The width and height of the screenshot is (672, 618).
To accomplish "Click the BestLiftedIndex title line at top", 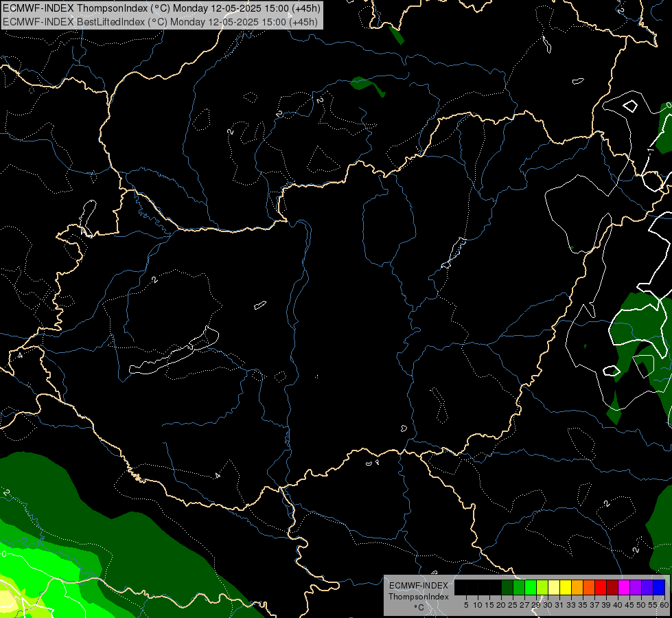I will tap(161, 21).
